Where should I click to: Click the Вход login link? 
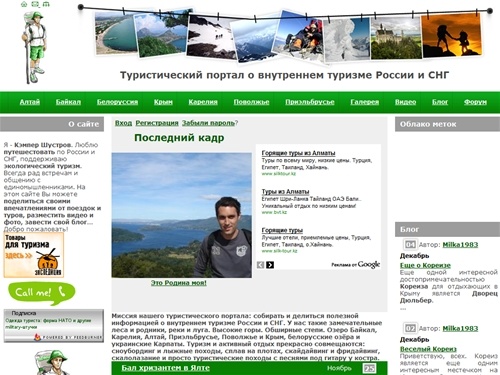(x=123, y=123)
